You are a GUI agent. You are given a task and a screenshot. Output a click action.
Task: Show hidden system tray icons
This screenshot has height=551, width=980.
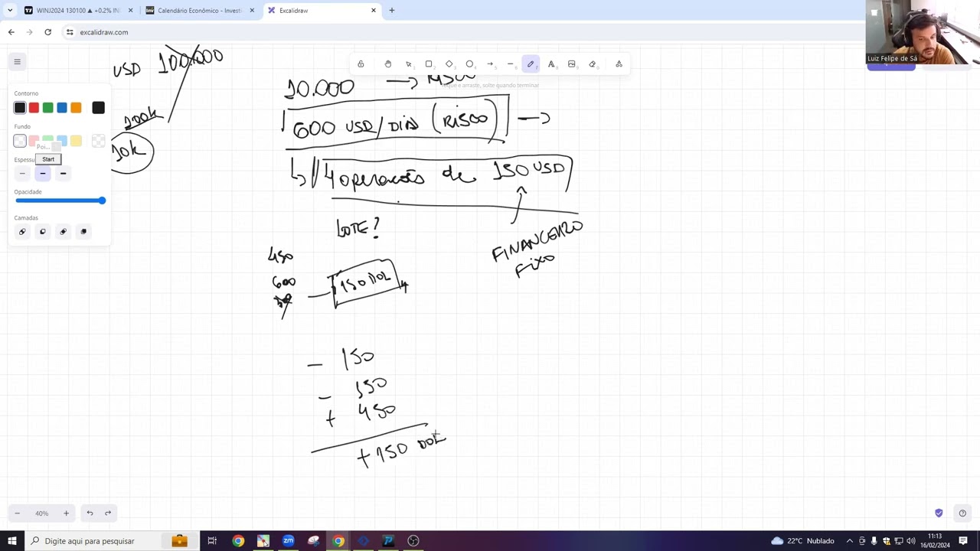click(x=849, y=541)
